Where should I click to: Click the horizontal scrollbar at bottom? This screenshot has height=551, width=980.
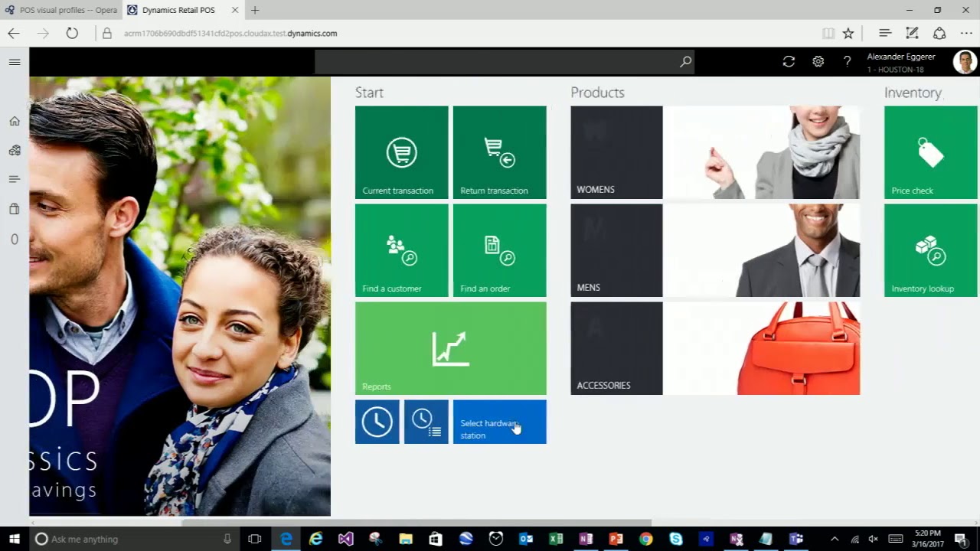pyautogui.click(x=416, y=523)
